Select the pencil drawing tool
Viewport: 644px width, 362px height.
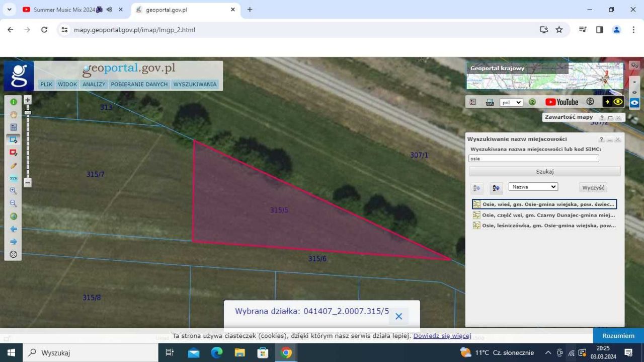[14, 165]
